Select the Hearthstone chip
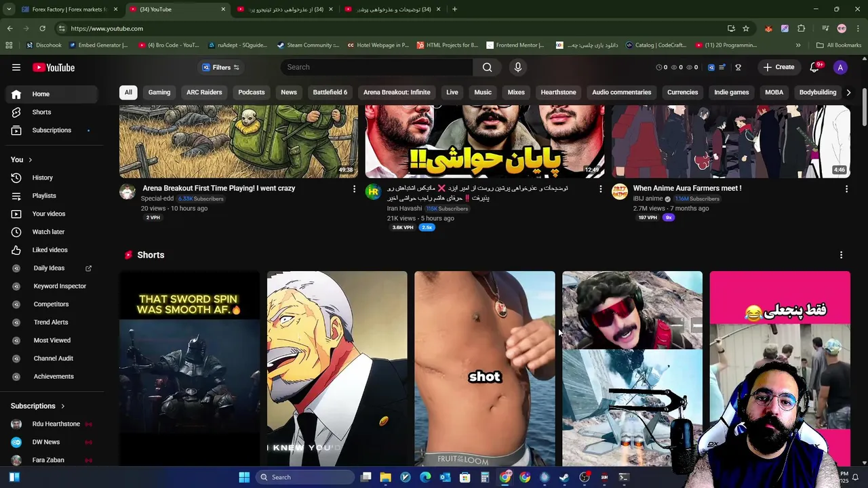The height and width of the screenshot is (488, 868). click(558, 92)
